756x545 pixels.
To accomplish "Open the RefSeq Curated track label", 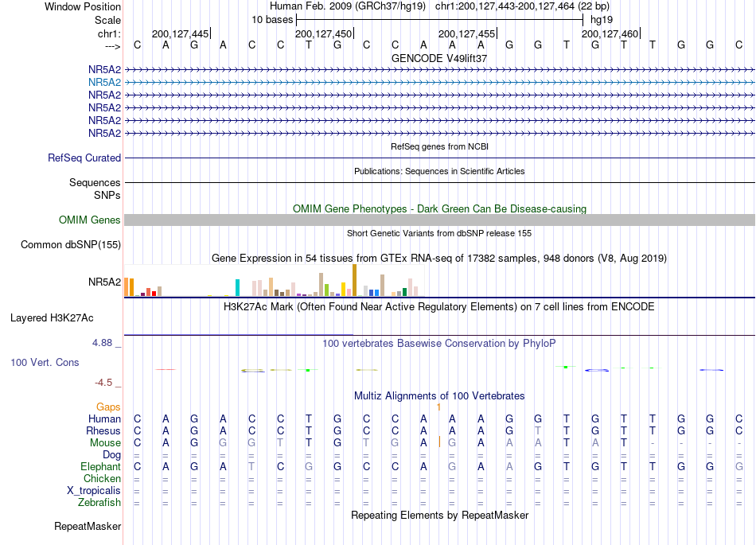I will point(84,158).
